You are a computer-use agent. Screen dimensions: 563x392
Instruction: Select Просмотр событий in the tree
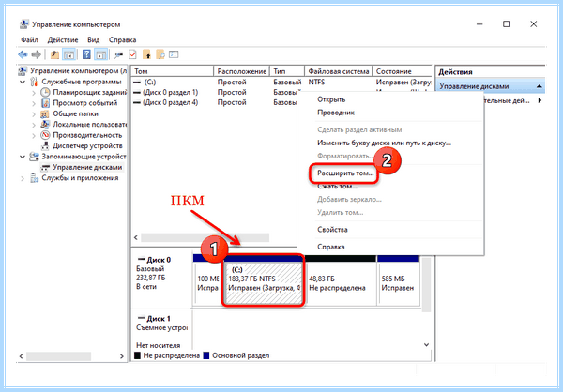[x=85, y=103]
